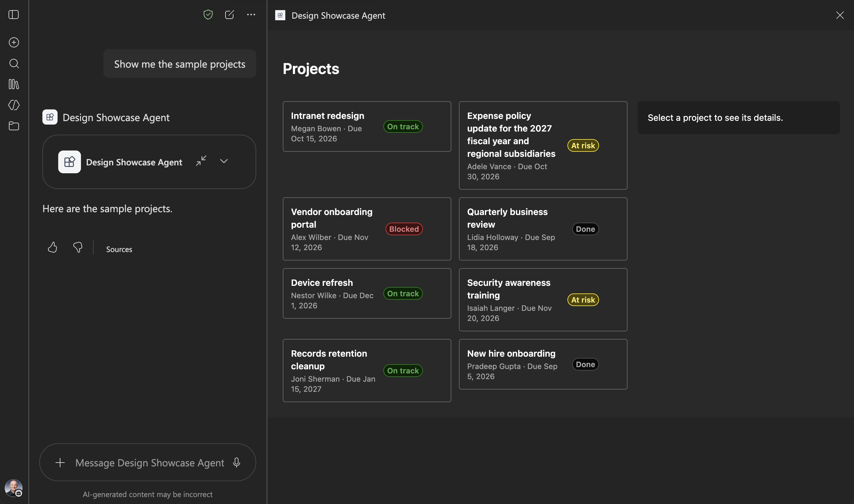Click the agent avatar beside the response heading
The height and width of the screenshot is (504, 854).
point(50,117)
